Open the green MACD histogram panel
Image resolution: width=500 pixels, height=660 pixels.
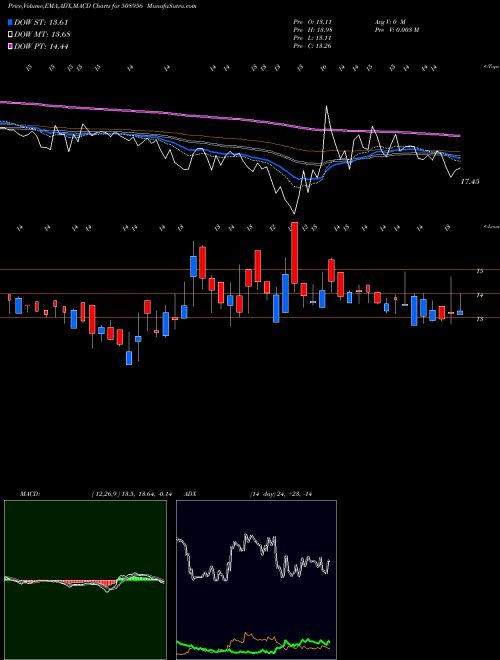[85, 580]
